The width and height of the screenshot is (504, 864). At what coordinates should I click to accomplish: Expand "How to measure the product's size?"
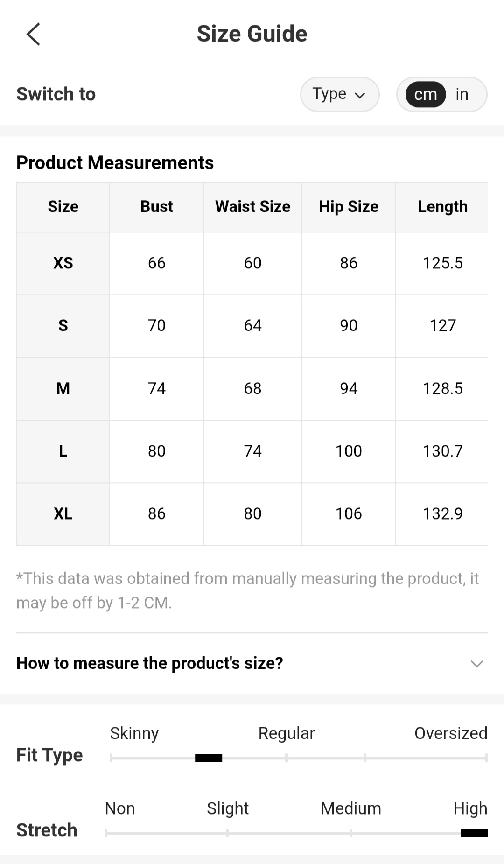(150, 663)
